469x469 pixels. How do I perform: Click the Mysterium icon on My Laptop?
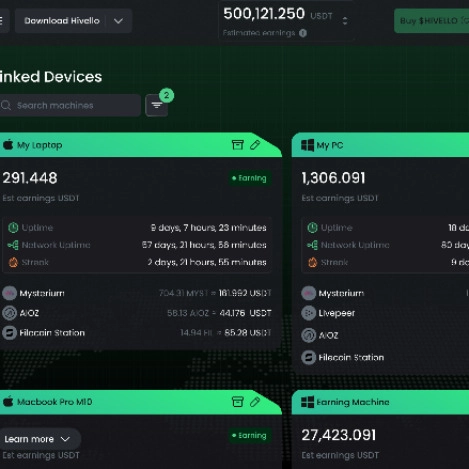[9, 293]
